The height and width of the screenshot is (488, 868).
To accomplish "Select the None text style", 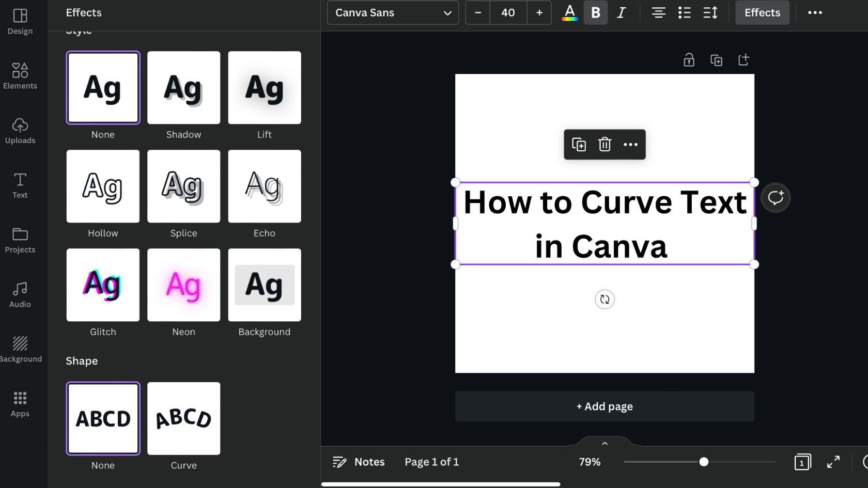I will tap(103, 87).
